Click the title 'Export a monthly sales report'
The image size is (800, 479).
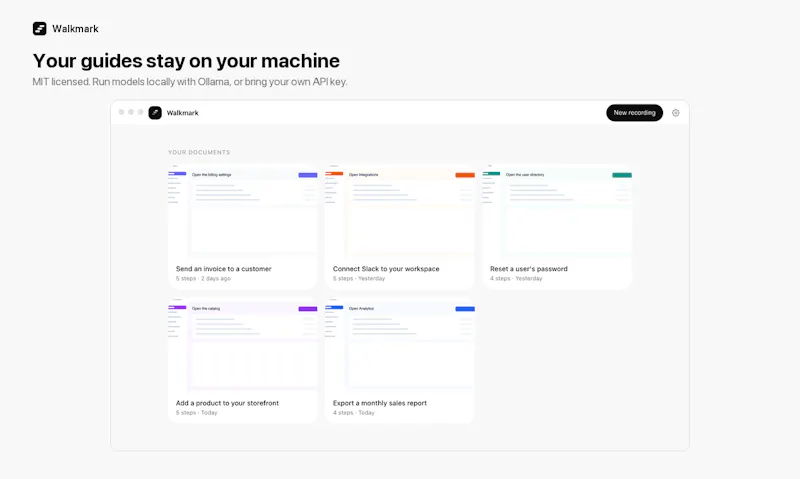(380, 403)
